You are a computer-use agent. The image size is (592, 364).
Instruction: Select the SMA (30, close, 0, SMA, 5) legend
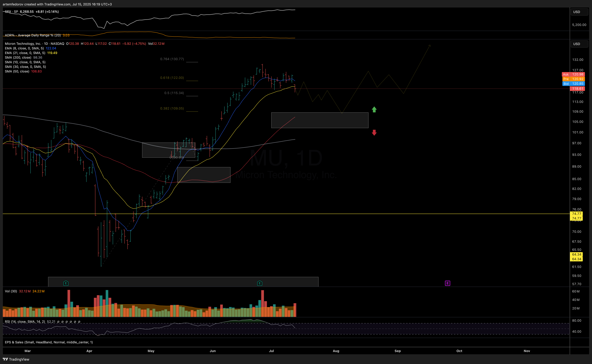pos(25,67)
